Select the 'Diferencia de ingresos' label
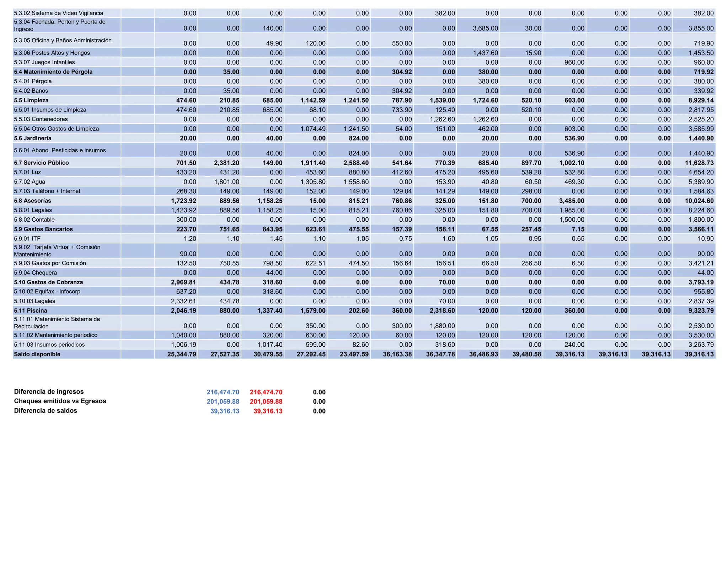 [49, 392]
